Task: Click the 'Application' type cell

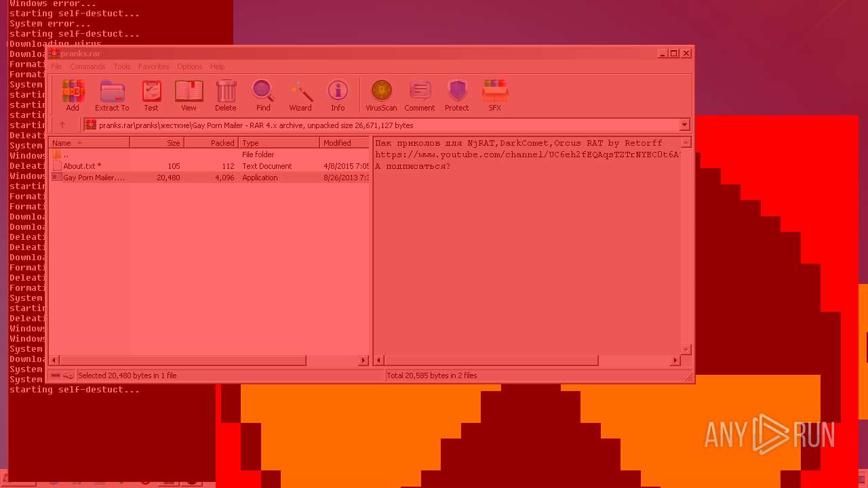Action: [x=260, y=178]
